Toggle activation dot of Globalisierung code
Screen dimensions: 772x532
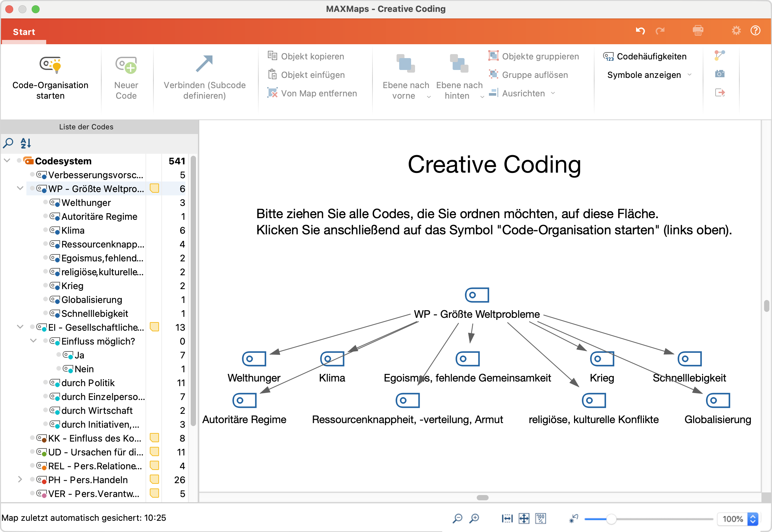point(45,299)
